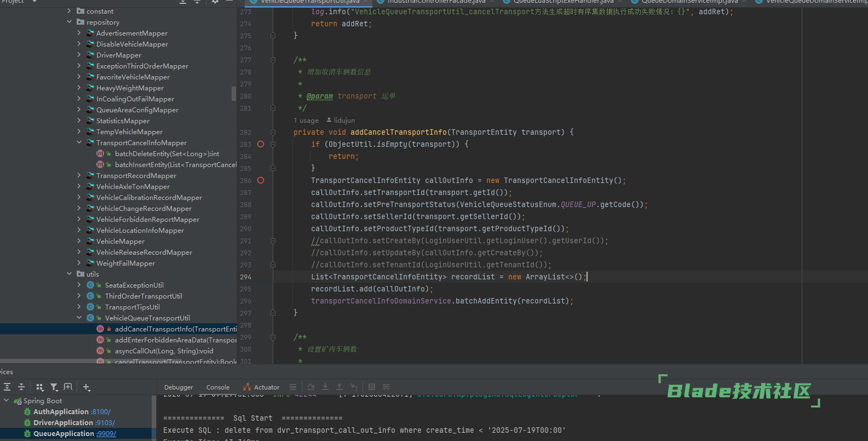Screen dimensions: 868x441
Task: Switch to the Debugger tab
Action: coord(179,387)
